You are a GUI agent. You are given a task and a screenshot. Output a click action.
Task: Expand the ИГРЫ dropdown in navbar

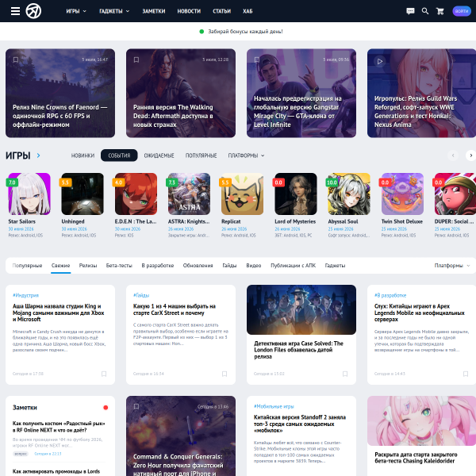click(76, 11)
